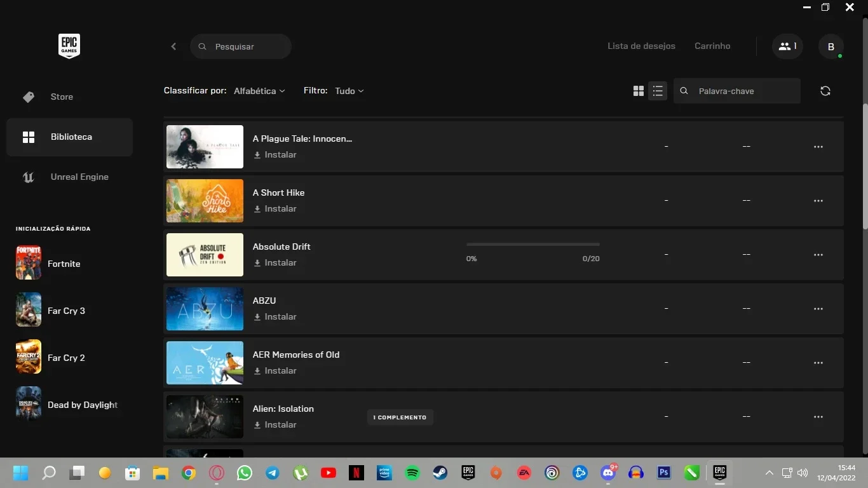Open more options for AER Memories of Old
868x488 pixels.
[x=818, y=363]
